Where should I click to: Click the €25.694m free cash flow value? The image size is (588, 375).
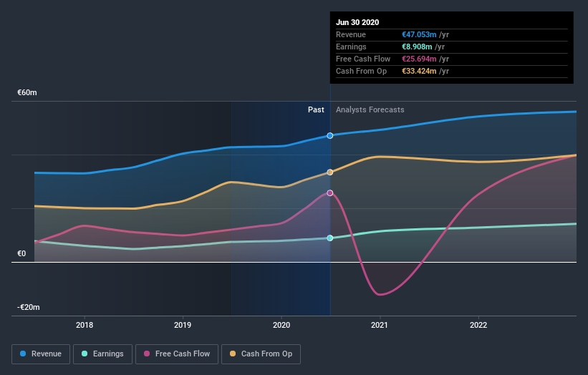(419, 59)
